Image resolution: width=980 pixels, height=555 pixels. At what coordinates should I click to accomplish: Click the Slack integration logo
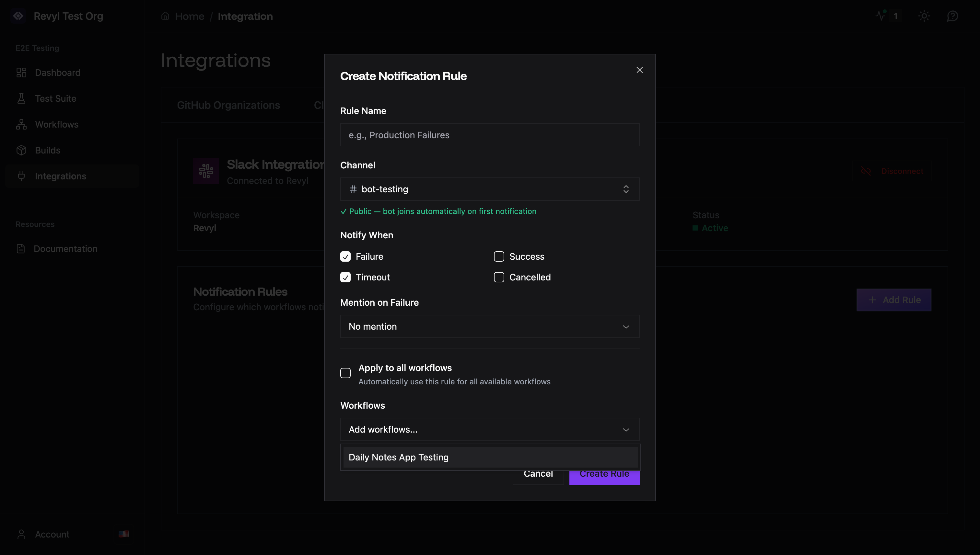point(205,171)
